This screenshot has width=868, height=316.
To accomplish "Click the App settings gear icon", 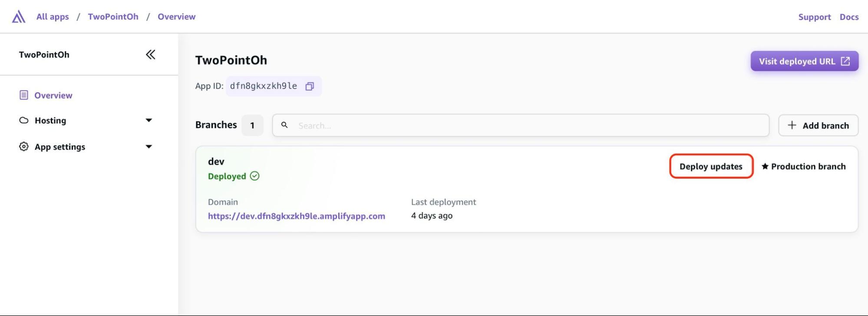I will [x=24, y=146].
